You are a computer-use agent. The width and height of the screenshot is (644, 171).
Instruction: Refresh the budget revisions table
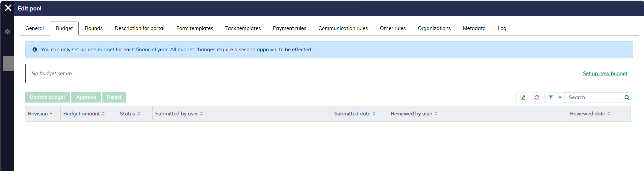pos(537,97)
